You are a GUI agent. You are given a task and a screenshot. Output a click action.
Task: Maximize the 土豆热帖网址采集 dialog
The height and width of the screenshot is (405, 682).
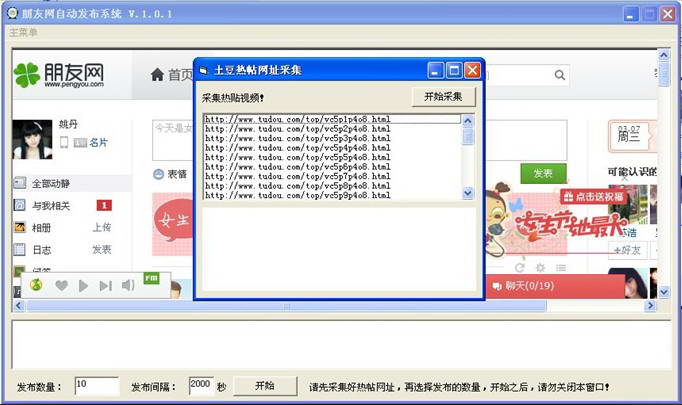pyautogui.click(x=454, y=70)
